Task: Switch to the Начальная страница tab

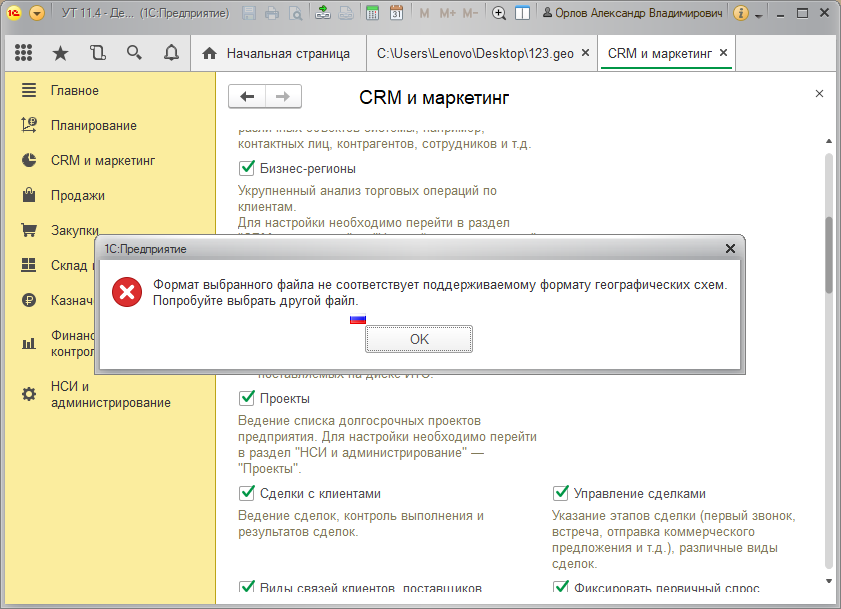Action: [x=278, y=53]
